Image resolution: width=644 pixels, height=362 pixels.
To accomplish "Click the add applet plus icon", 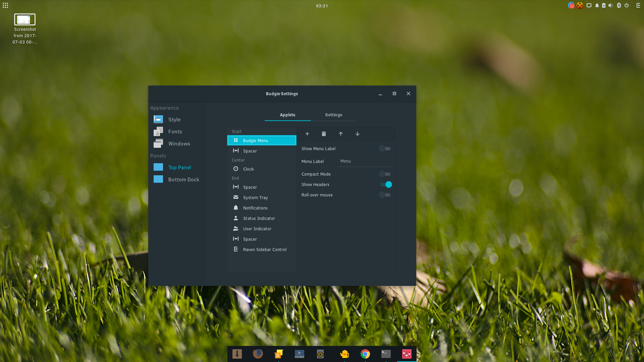I will (x=307, y=134).
